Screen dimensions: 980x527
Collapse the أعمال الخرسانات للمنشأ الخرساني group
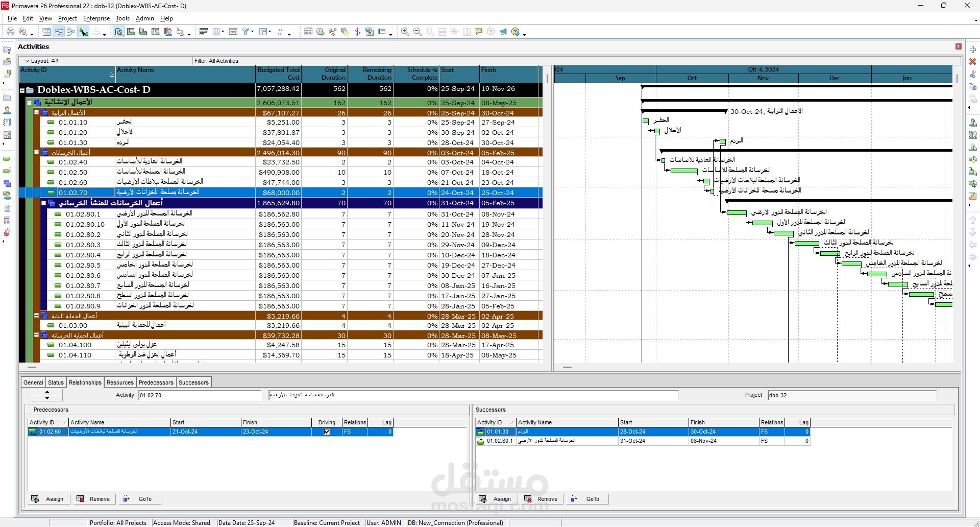44,203
